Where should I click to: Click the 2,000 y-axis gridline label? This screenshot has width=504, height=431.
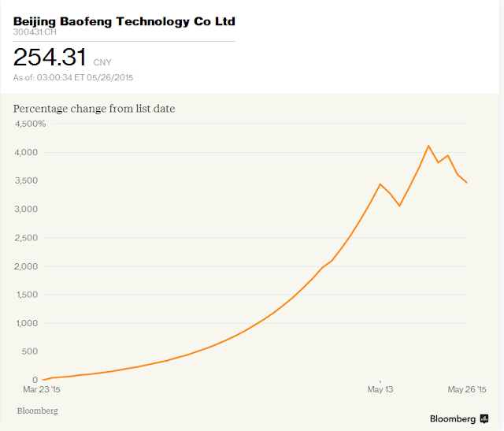click(x=26, y=266)
